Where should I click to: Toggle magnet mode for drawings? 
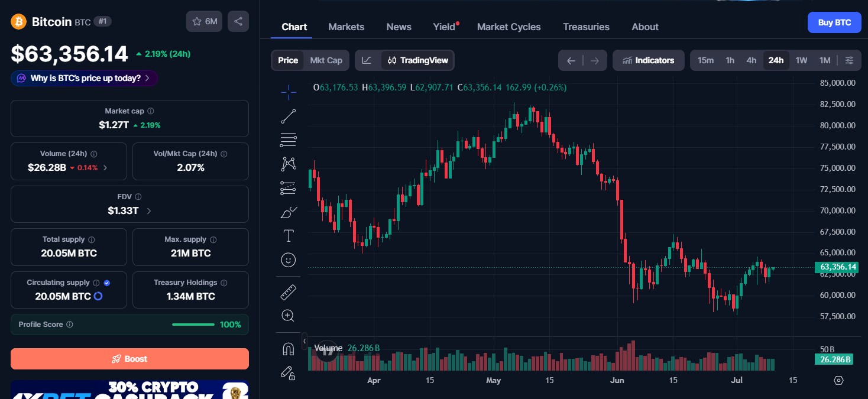pos(289,349)
